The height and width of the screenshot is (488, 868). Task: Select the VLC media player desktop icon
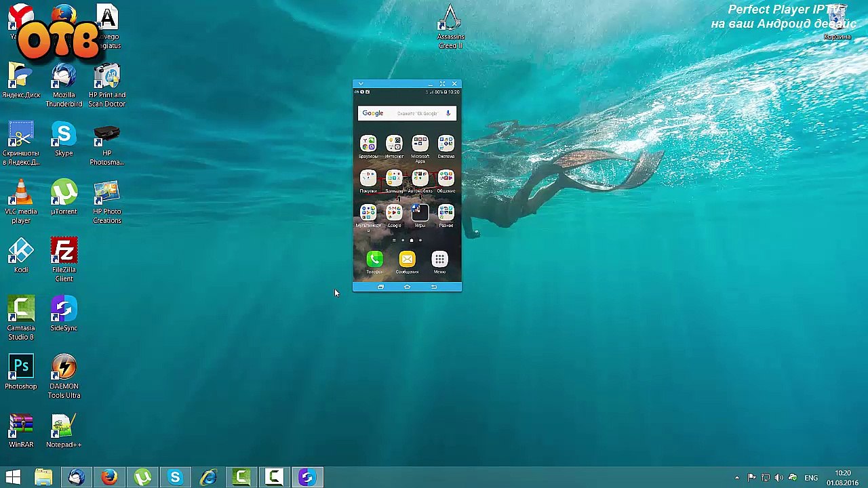pos(21,201)
